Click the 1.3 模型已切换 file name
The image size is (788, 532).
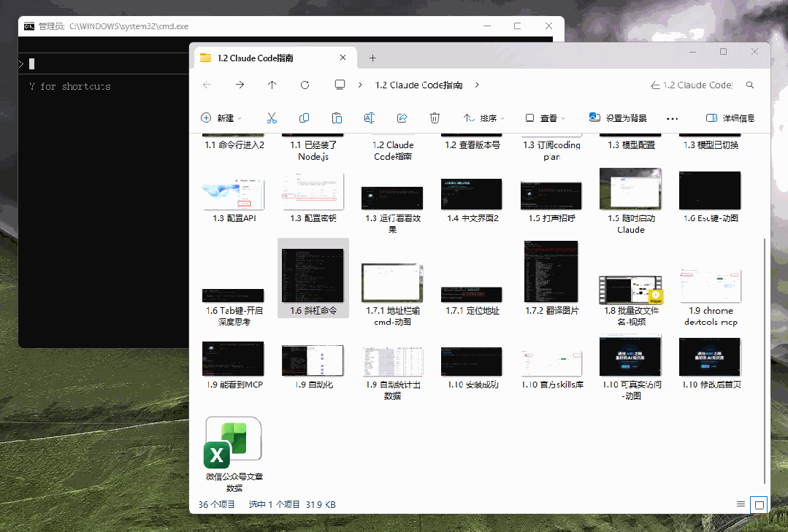point(710,145)
